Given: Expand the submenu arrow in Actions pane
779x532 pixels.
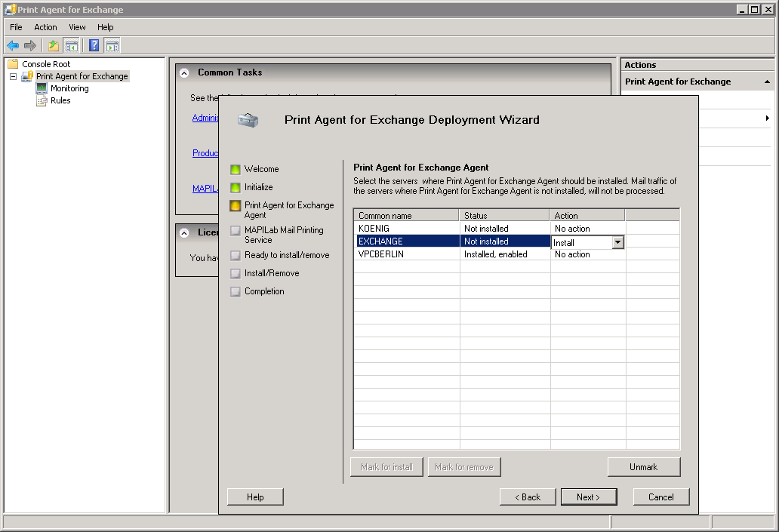Looking at the screenshot, I should 767,118.
